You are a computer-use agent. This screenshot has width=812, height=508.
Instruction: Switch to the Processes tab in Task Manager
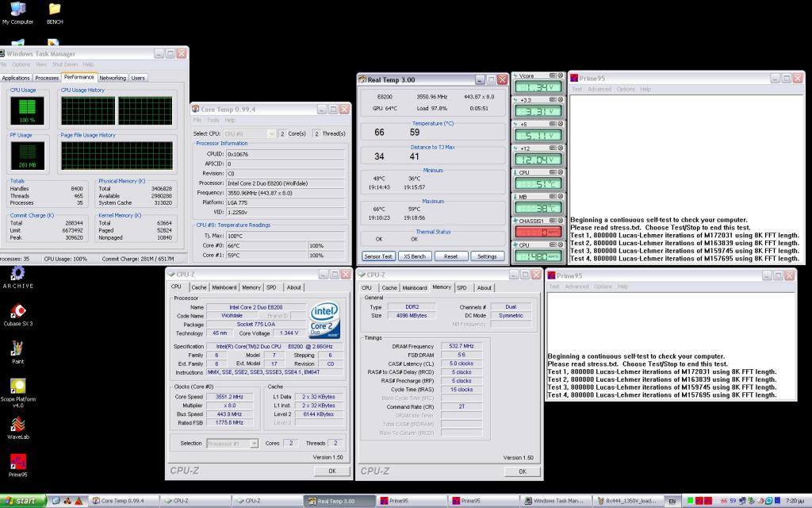(x=47, y=78)
